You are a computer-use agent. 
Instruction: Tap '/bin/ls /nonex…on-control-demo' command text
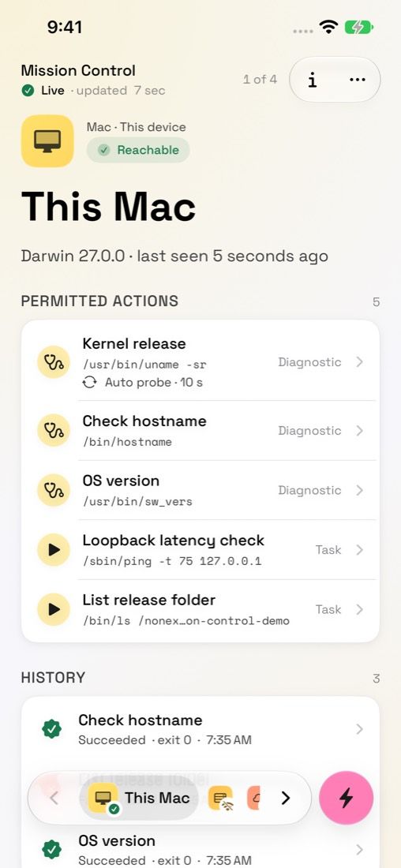point(186,620)
